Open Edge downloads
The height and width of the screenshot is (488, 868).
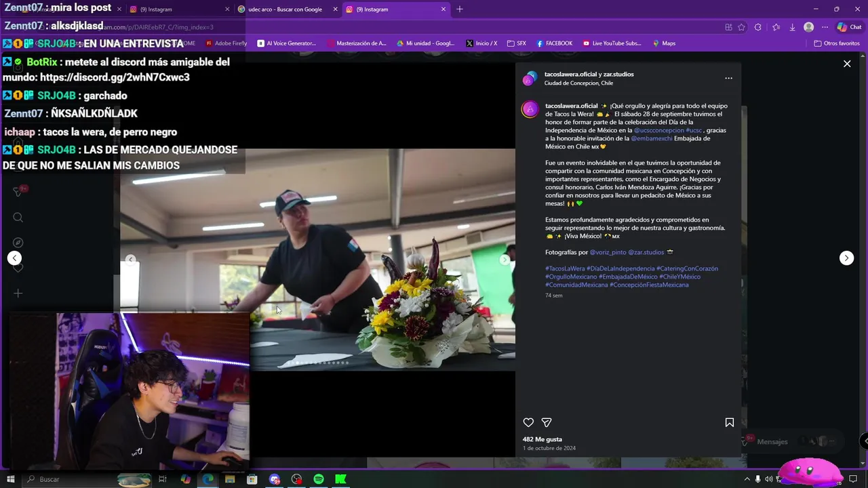pyautogui.click(x=792, y=27)
